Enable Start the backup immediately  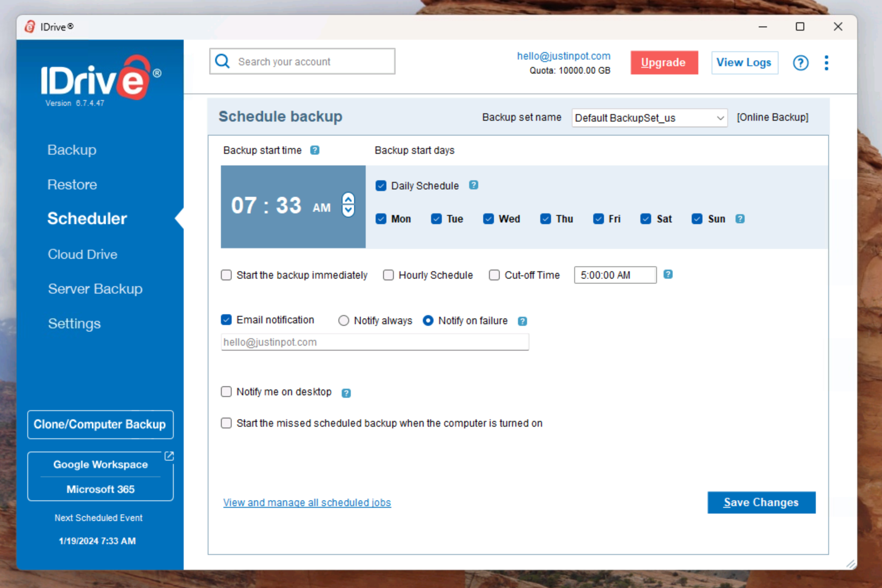226,275
